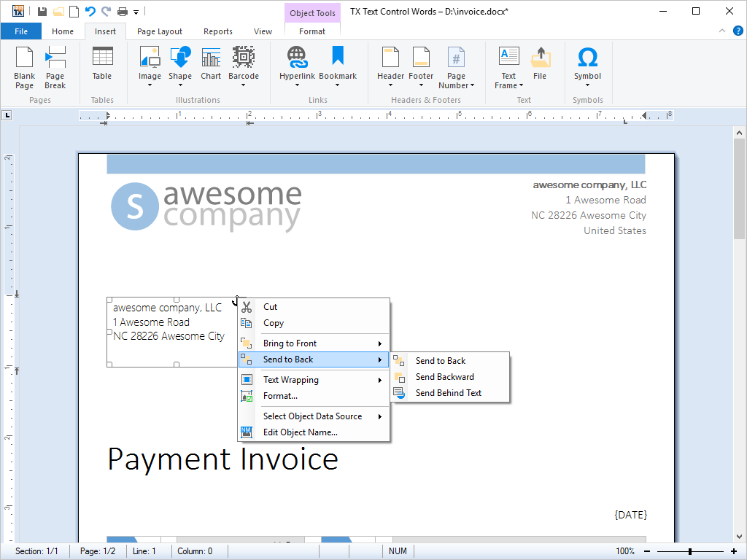The image size is (747, 560).
Task: Select Cut from context menu
Action: [x=270, y=307]
